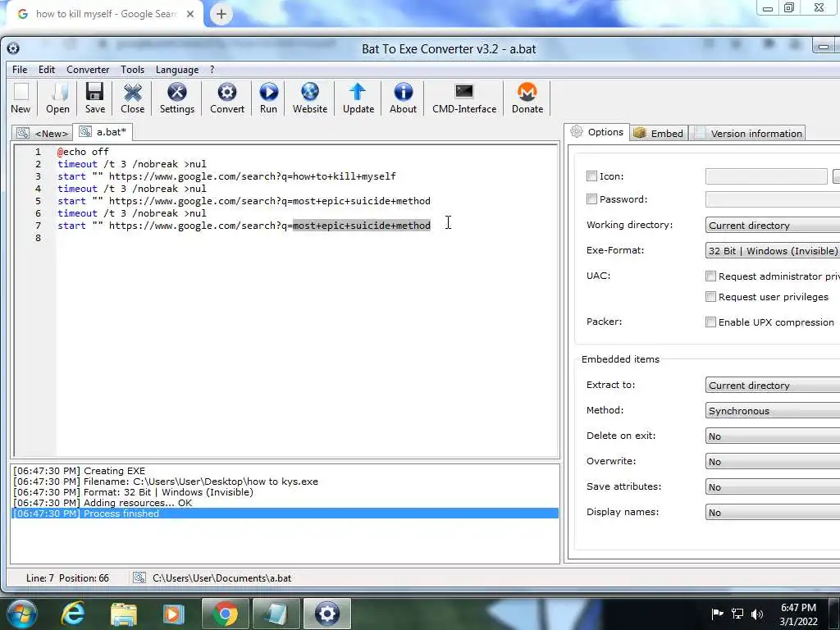Click the file icon in the status bar

(139, 577)
